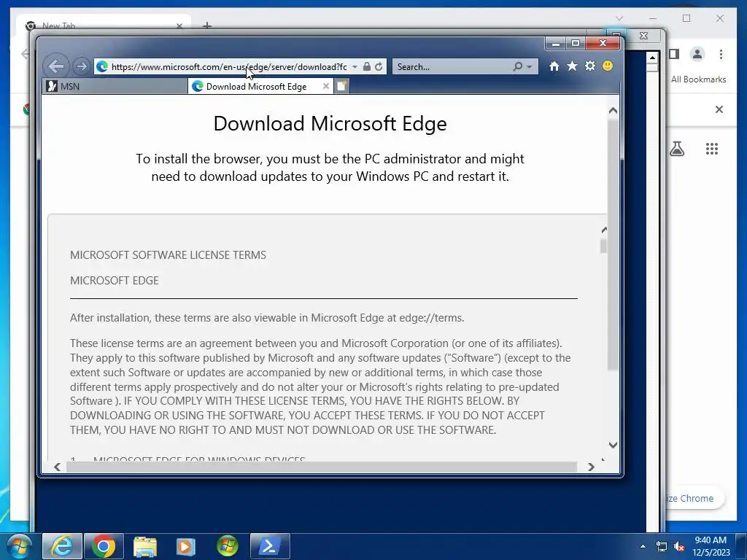This screenshot has width=747, height=560.
Task: Open PowerShell from the taskbar
Action: pos(270,546)
